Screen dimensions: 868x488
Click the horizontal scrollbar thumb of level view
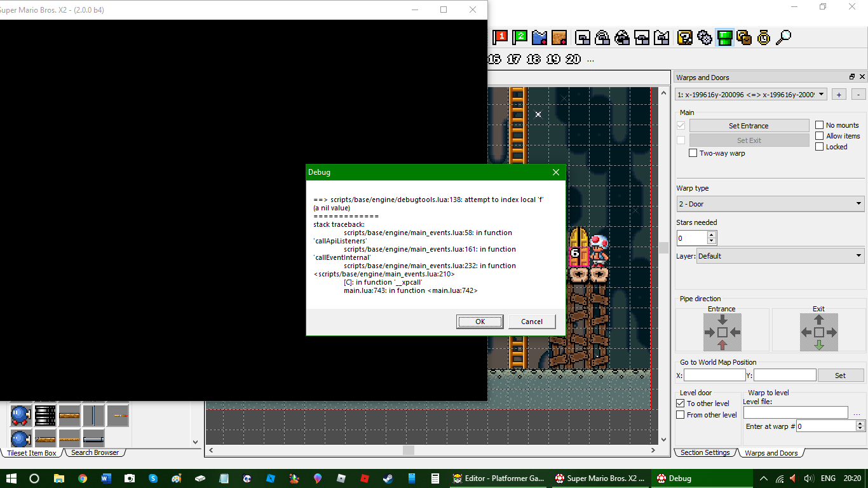[409, 450]
